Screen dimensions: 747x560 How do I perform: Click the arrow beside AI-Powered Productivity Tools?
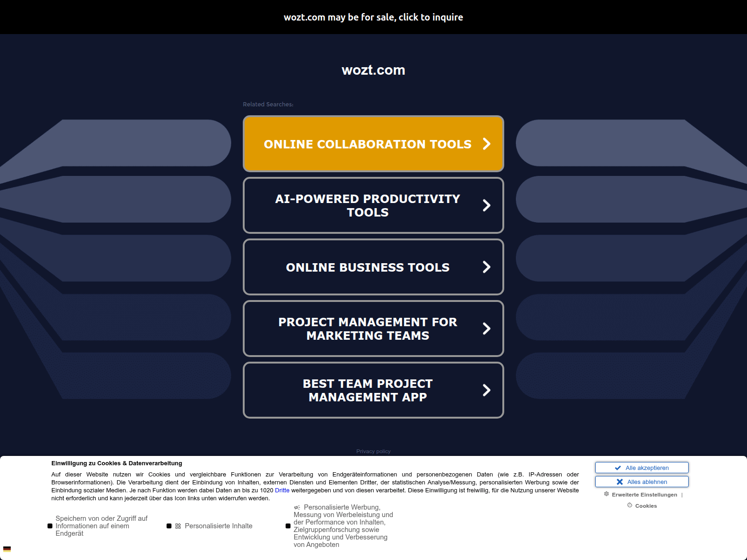pyautogui.click(x=486, y=205)
